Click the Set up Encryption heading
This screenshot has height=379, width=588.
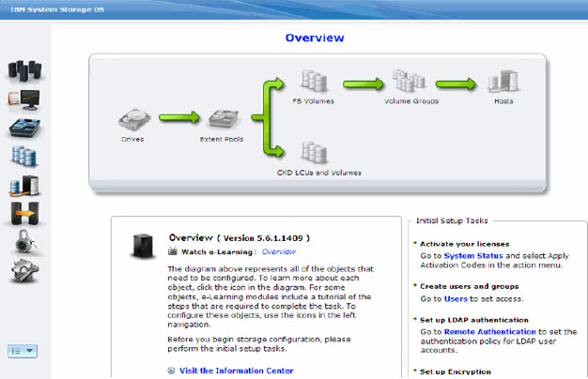456,371
